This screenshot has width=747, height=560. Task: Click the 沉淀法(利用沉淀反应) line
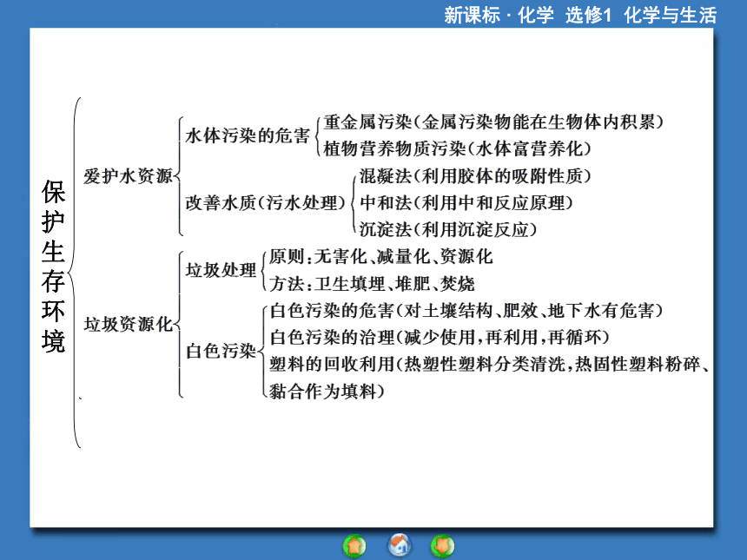point(448,229)
